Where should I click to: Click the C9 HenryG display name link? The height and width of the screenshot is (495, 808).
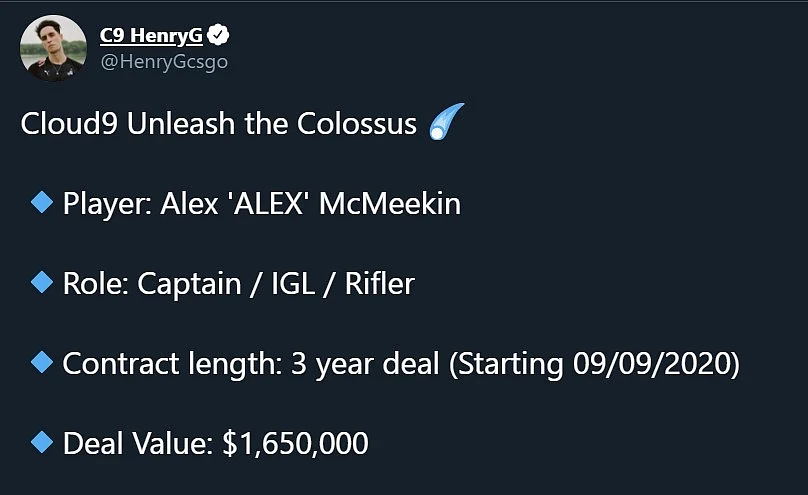coord(151,36)
